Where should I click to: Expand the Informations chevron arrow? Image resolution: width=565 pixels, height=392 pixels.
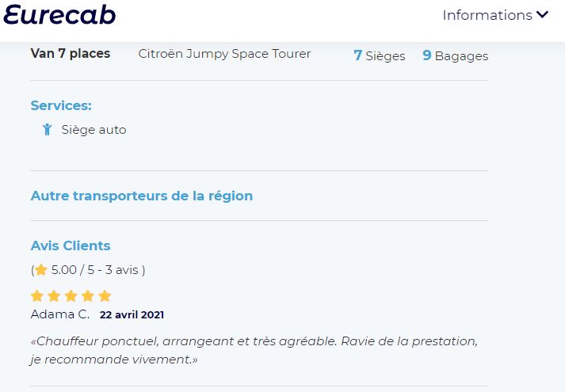pos(542,14)
